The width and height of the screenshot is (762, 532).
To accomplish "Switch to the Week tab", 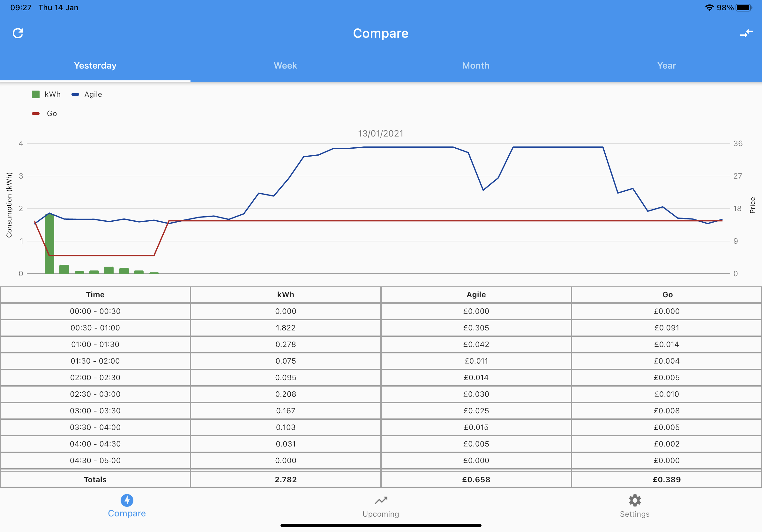I will click(285, 65).
